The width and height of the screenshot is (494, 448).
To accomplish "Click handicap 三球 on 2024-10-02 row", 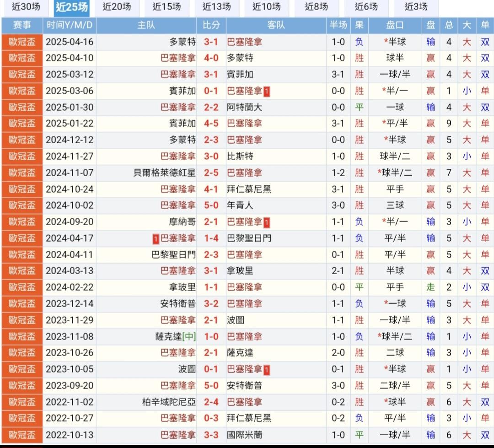I will pos(395,205).
